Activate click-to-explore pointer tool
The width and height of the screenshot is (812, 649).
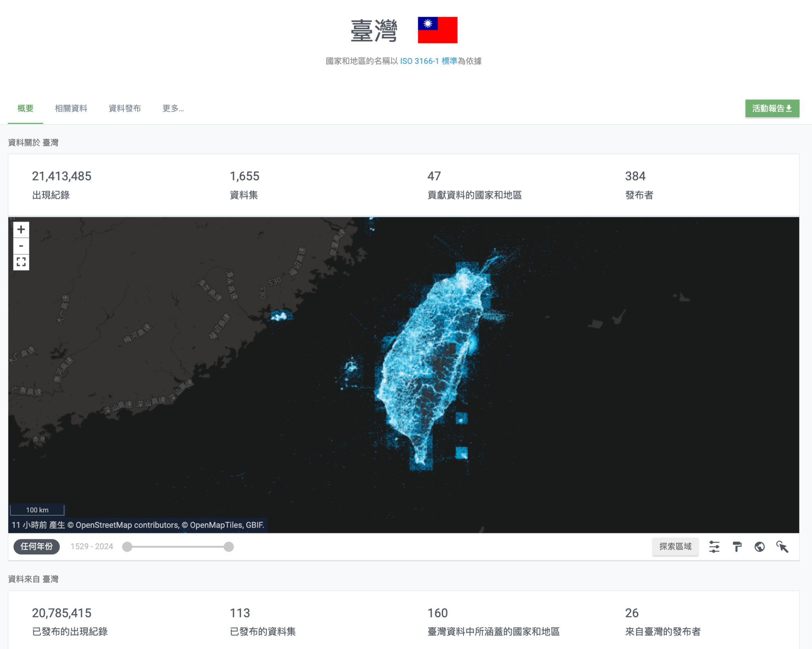tap(782, 547)
